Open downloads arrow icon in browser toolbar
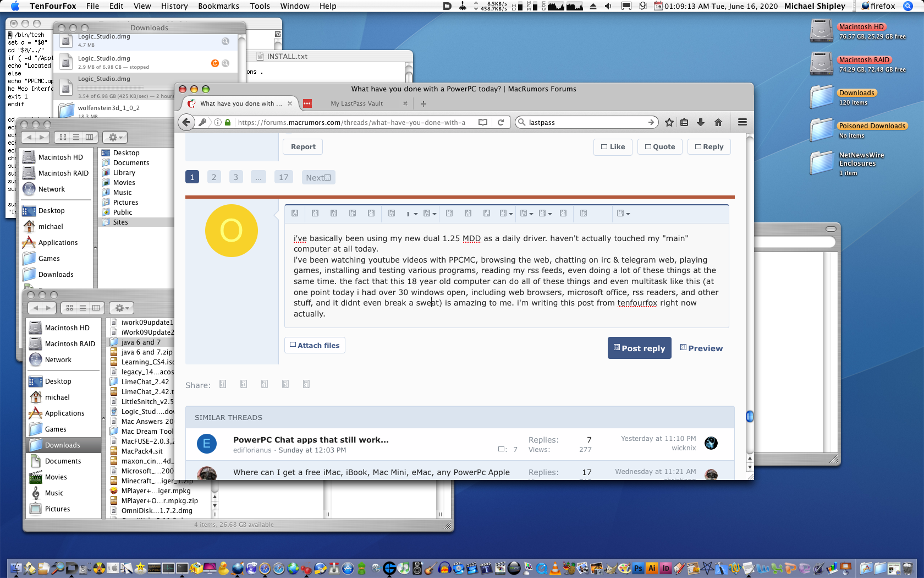The height and width of the screenshot is (578, 924). tap(701, 122)
